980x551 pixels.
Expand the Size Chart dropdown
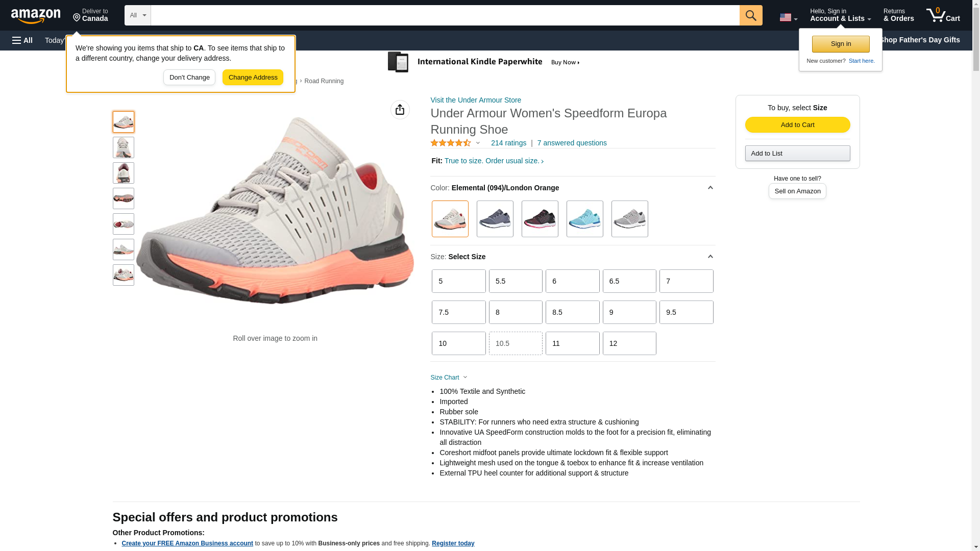coord(449,378)
